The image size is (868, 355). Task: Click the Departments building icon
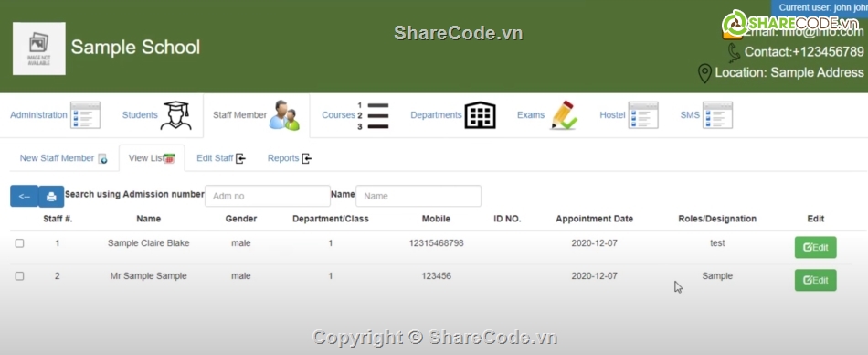(x=480, y=115)
